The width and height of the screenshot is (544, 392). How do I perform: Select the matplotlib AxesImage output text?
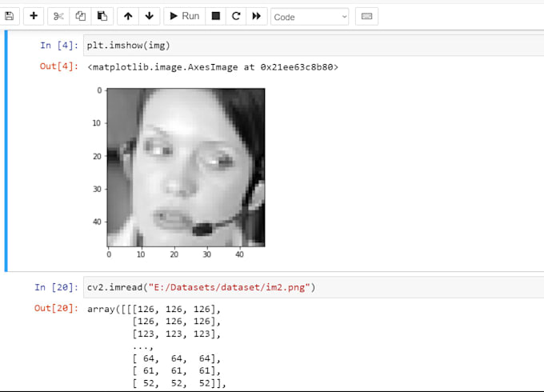coord(213,67)
